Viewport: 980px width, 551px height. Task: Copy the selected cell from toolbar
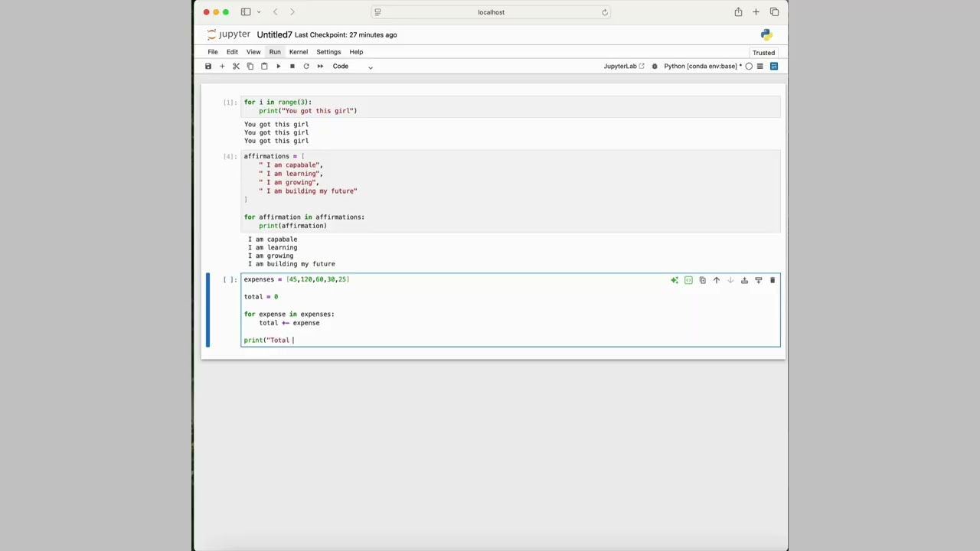250,67
